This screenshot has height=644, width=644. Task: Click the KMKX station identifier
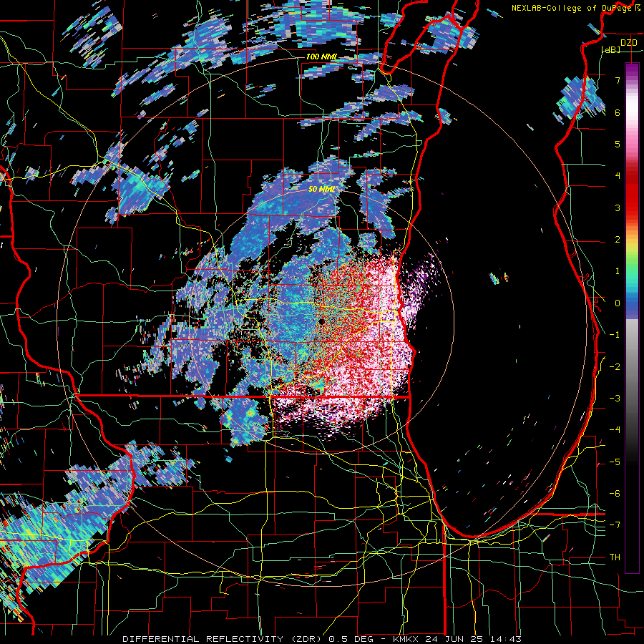(x=406, y=639)
